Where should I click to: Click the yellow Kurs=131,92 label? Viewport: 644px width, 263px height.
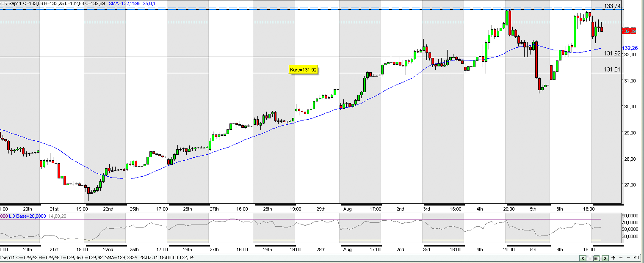(x=303, y=70)
